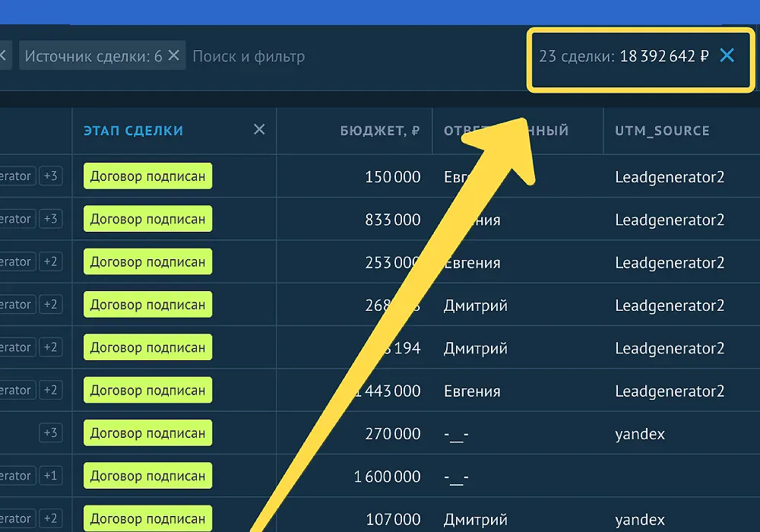Click 'yandex' in the 270 000 row
The image size is (760, 532).
point(640,434)
